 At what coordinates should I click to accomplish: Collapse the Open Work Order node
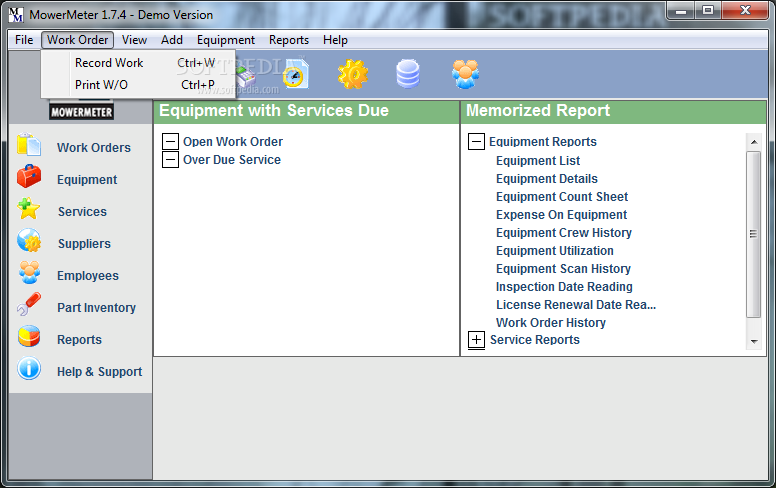pos(170,142)
